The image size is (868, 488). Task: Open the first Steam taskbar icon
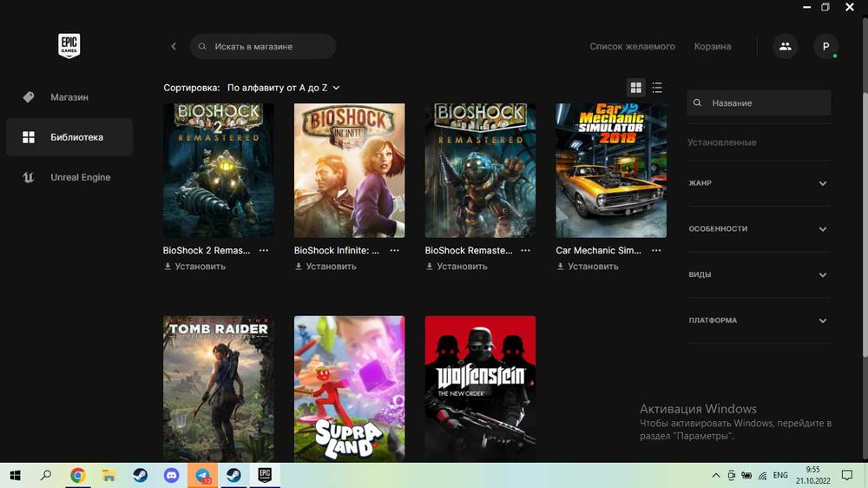click(140, 475)
